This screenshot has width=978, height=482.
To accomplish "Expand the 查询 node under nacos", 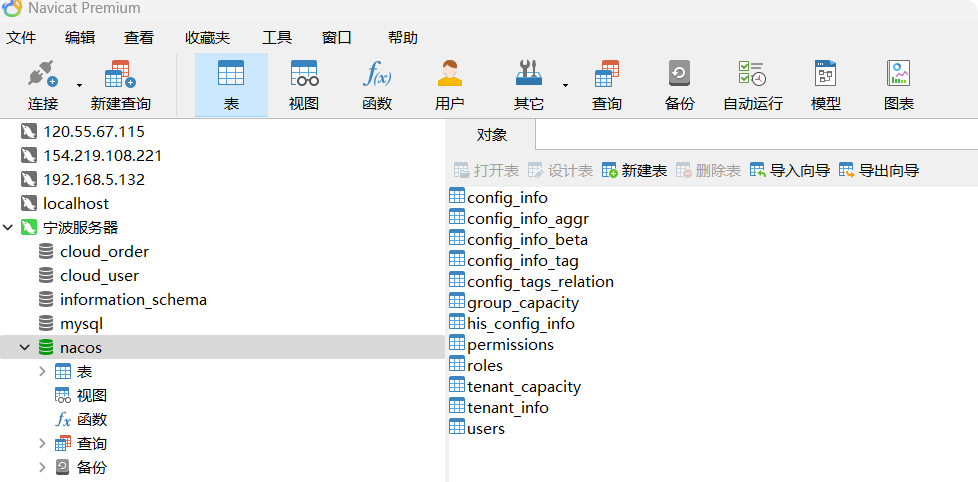I will coord(42,443).
